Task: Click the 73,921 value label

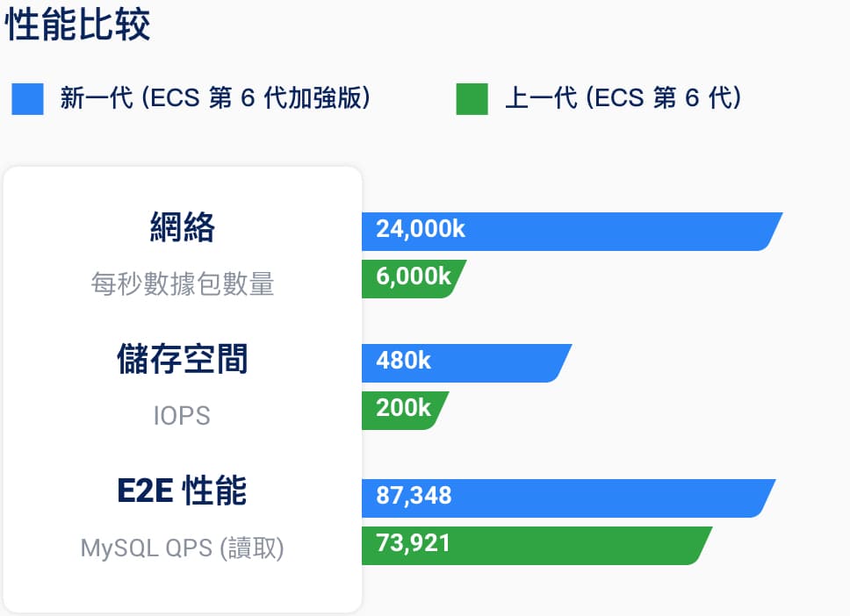Action: click(x=414, y=543)
